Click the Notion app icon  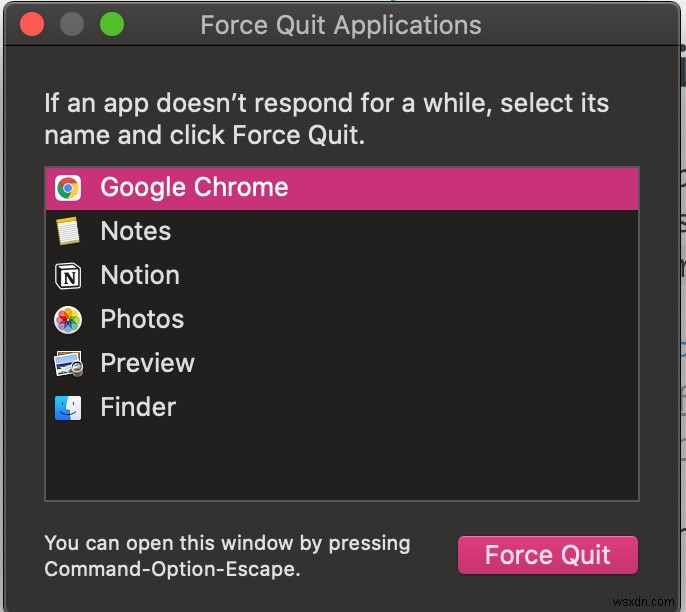click(68, 276)
